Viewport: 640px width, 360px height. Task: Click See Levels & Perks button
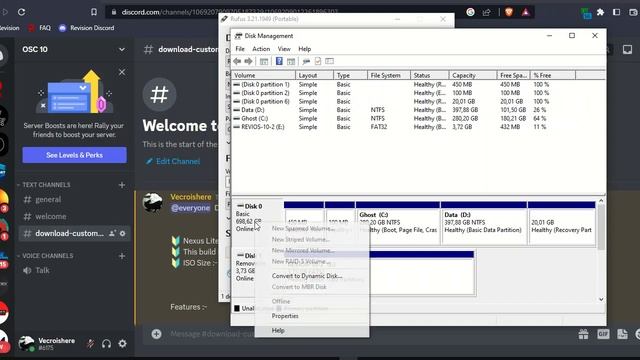tap(74, 155)
